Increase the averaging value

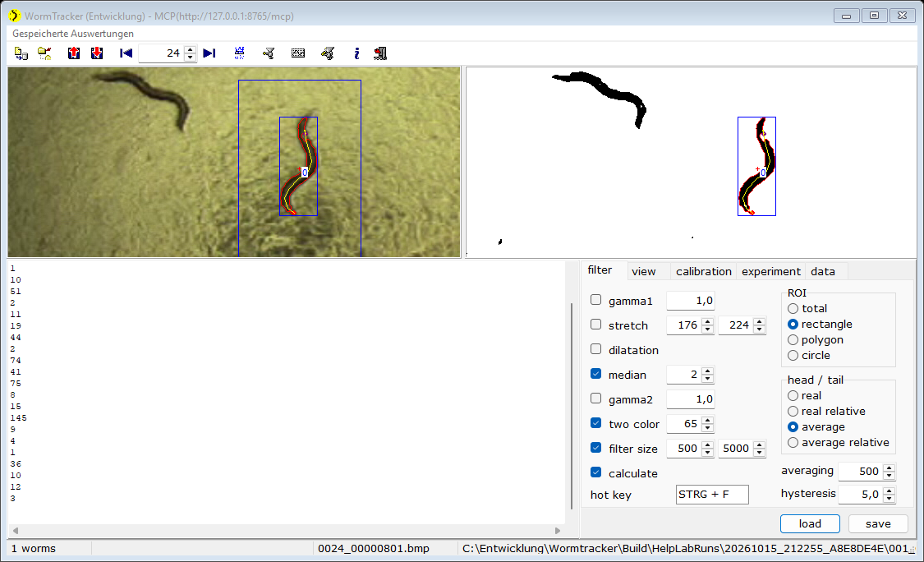(x=890, y=468)
